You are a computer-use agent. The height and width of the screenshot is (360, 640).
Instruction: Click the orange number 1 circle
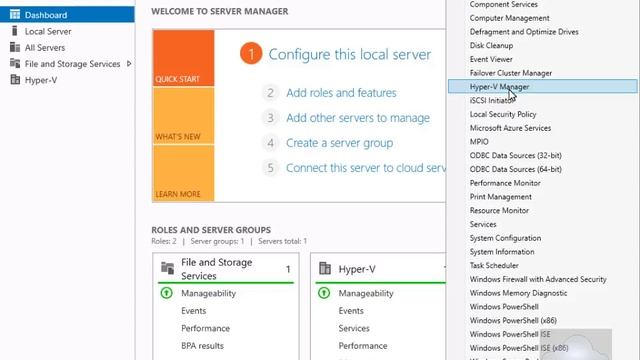pos(251,53)
